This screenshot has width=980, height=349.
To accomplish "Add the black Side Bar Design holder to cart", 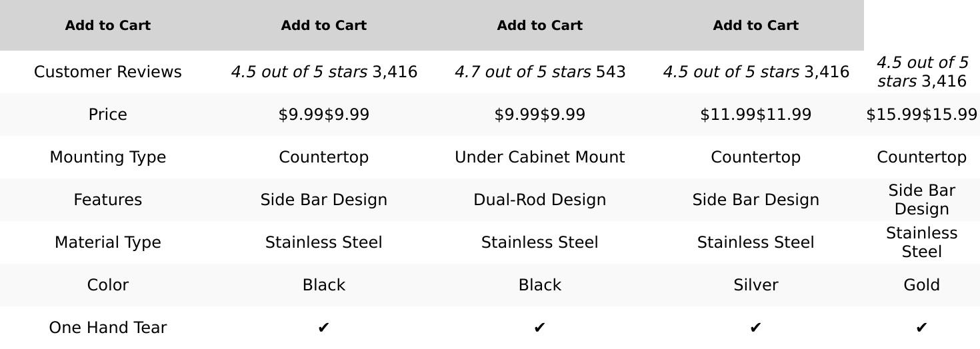I will pos(323,25).
